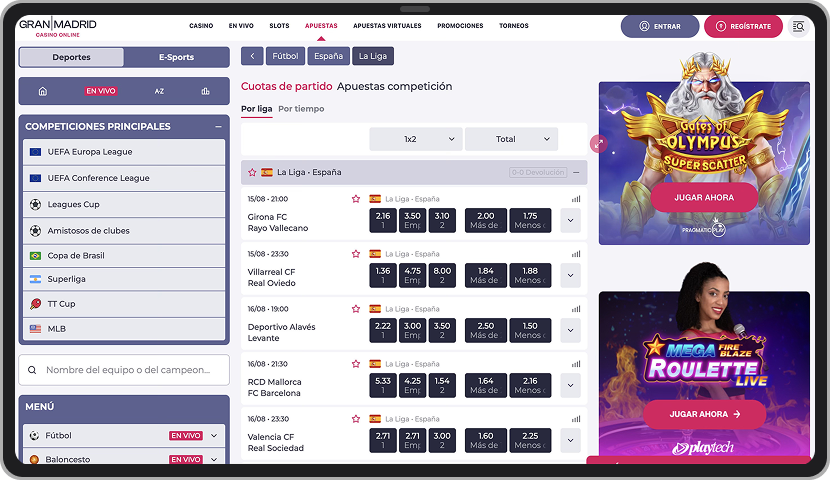
Task: Expand more markets for Girona FC match
Action: (x=571, y=220)
